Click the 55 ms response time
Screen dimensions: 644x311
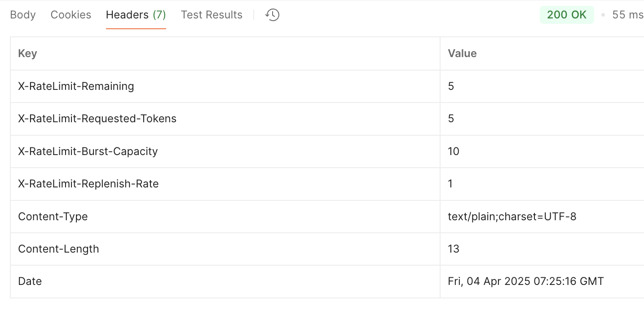click(627, 15)
